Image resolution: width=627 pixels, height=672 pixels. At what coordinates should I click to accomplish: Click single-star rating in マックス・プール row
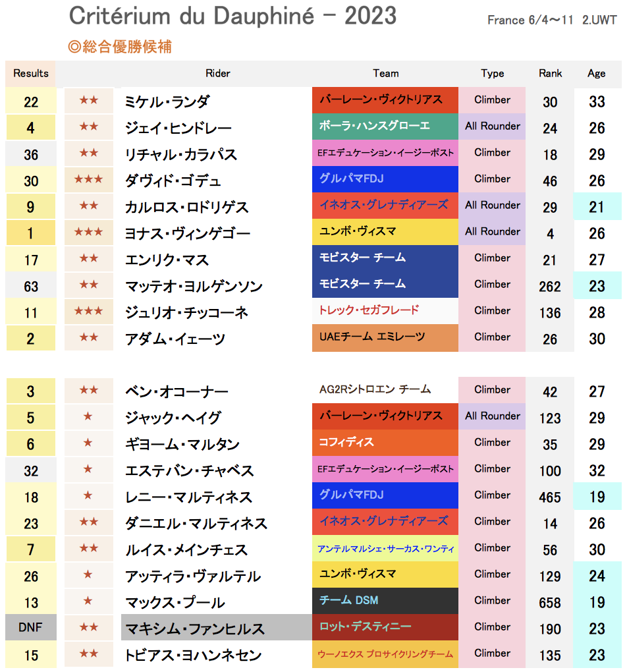pyautogui.click(x=88, y=600)
